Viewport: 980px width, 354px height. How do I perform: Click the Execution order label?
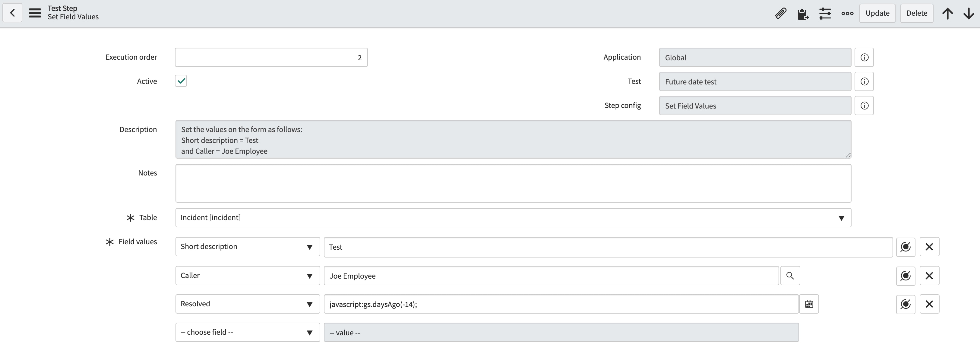pyautogui.click(x=131, y=57)
